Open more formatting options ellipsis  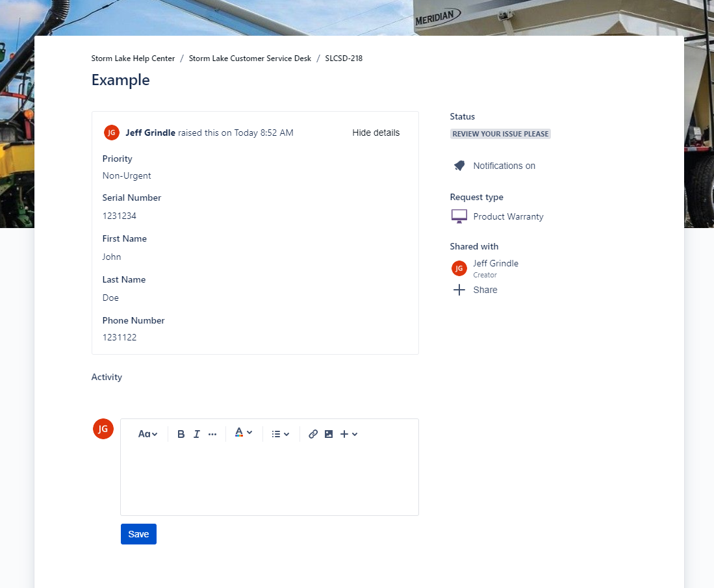[x=212, y=434]
